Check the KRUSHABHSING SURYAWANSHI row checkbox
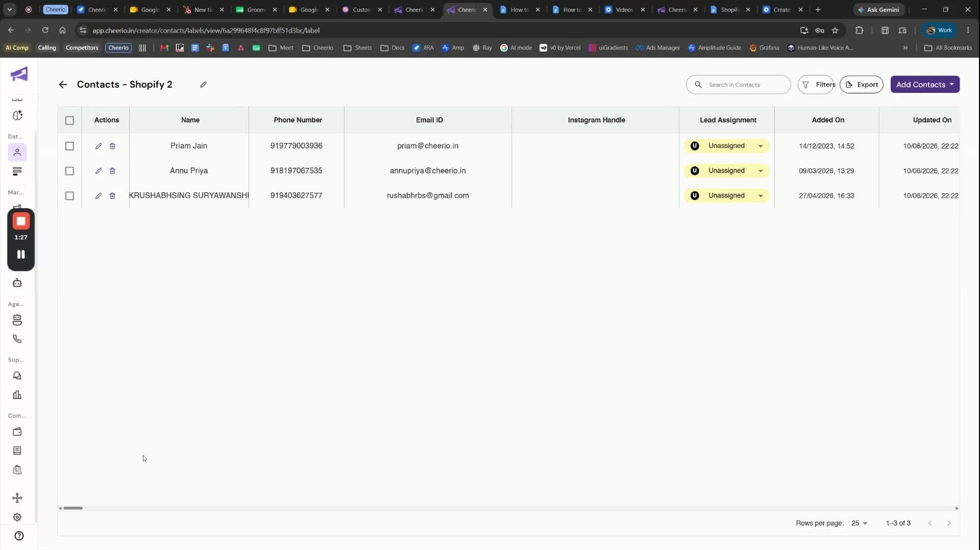 (x=69, y=196)
